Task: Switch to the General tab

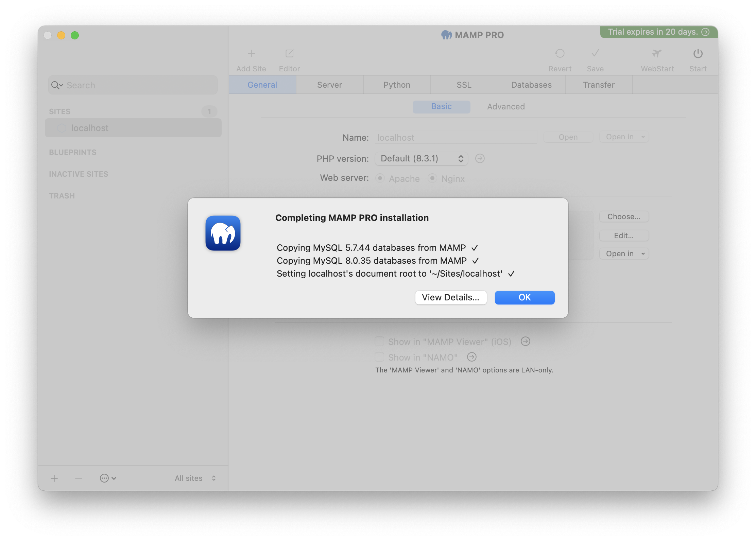Action: (262, 85)
